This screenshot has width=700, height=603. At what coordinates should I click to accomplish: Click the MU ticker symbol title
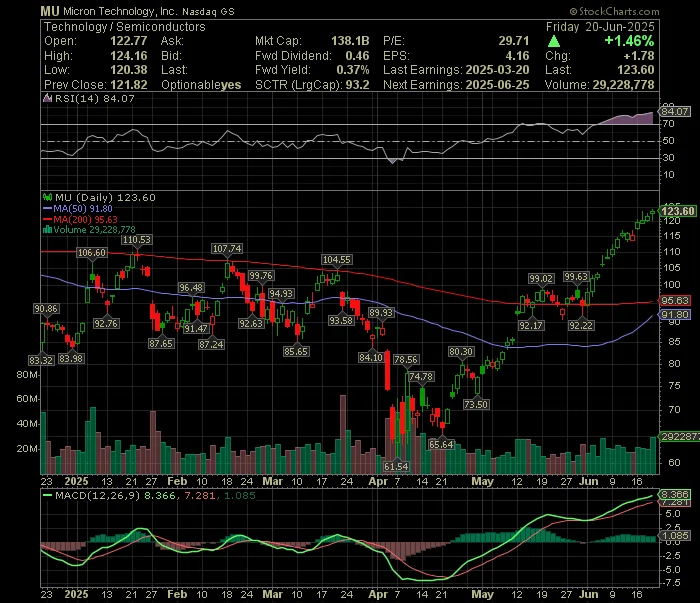pos(50,11)
